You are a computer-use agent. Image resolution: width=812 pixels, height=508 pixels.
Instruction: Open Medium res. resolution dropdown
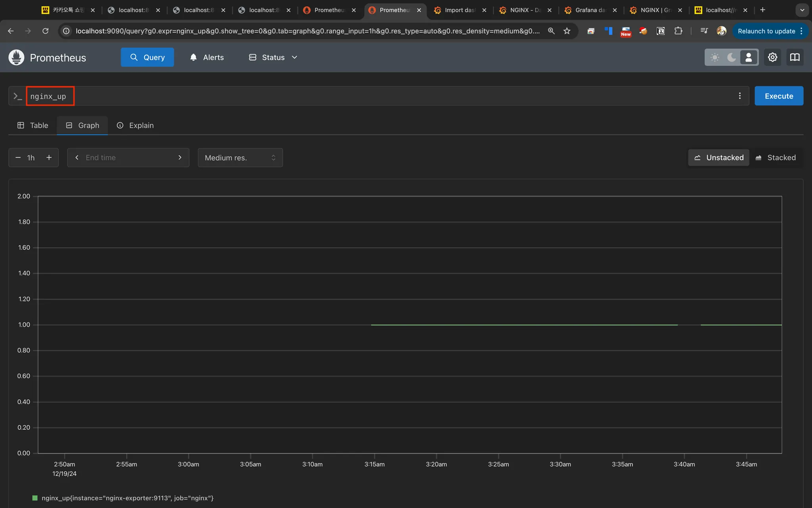click(240, 158)
